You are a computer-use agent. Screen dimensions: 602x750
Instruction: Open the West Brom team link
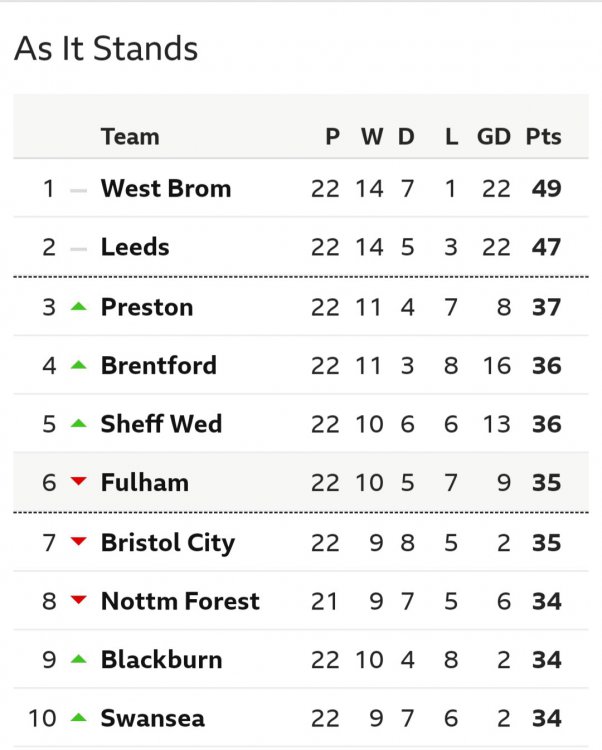point(166,189)
